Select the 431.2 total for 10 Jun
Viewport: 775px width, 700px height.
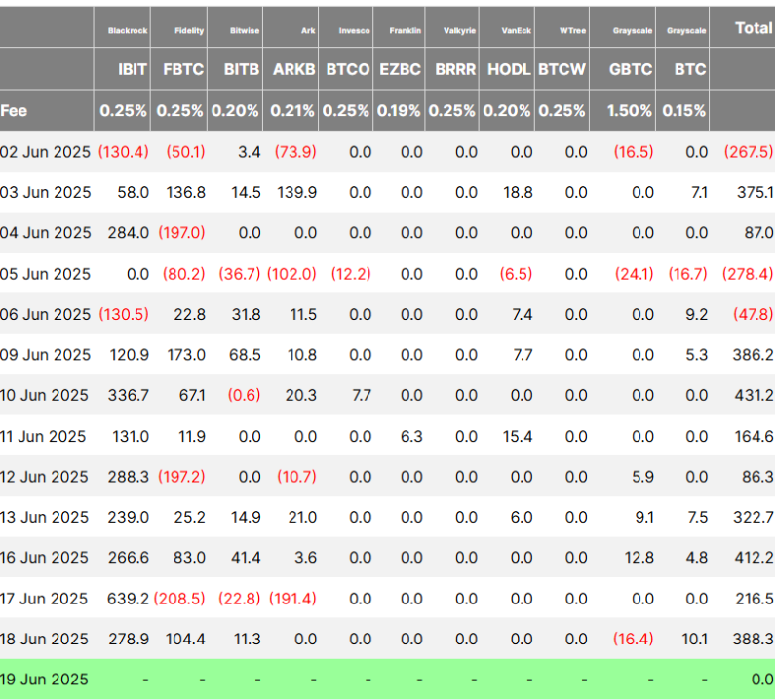pos(755,396)
